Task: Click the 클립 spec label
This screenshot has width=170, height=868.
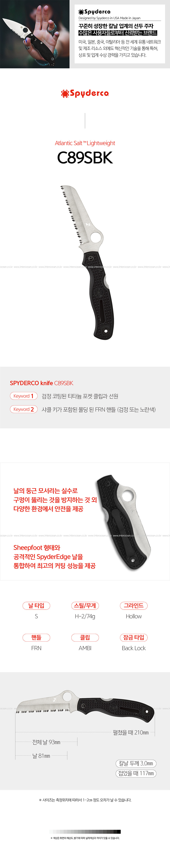Action: [85, 637]
